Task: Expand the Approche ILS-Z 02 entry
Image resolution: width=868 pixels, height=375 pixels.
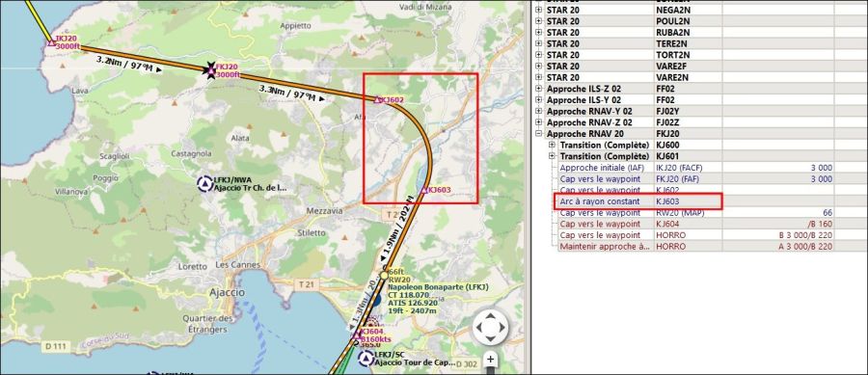Action: click(538, 89)
